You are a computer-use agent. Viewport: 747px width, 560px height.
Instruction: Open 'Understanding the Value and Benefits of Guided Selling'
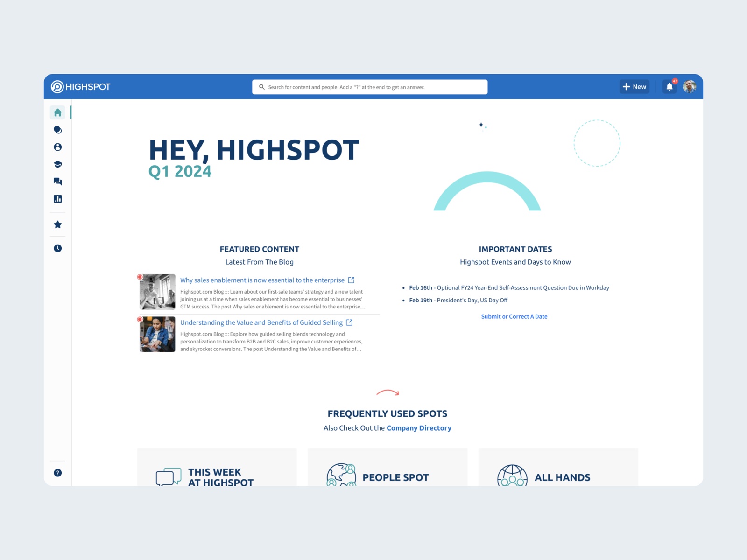click(x=261, y=322)
